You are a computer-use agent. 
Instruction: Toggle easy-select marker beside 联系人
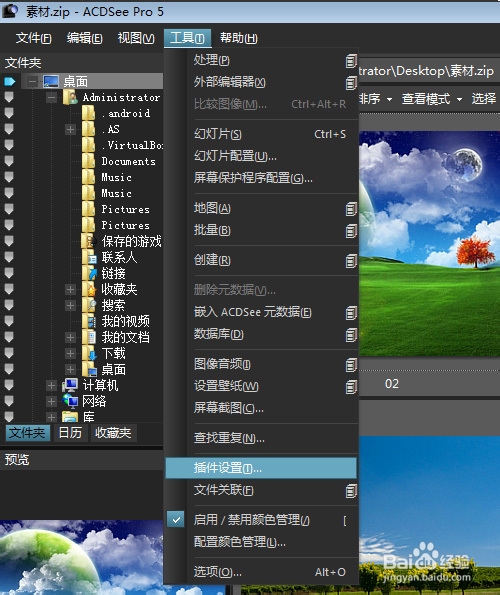[9, 257]
